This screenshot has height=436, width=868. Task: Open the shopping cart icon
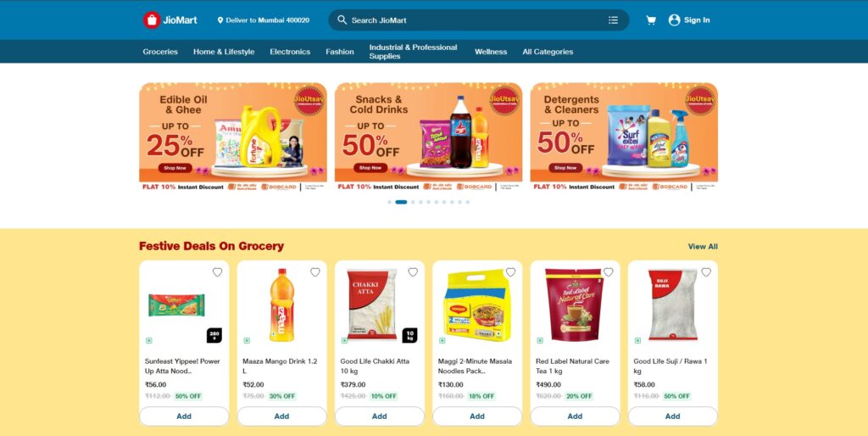pos(651,20)
